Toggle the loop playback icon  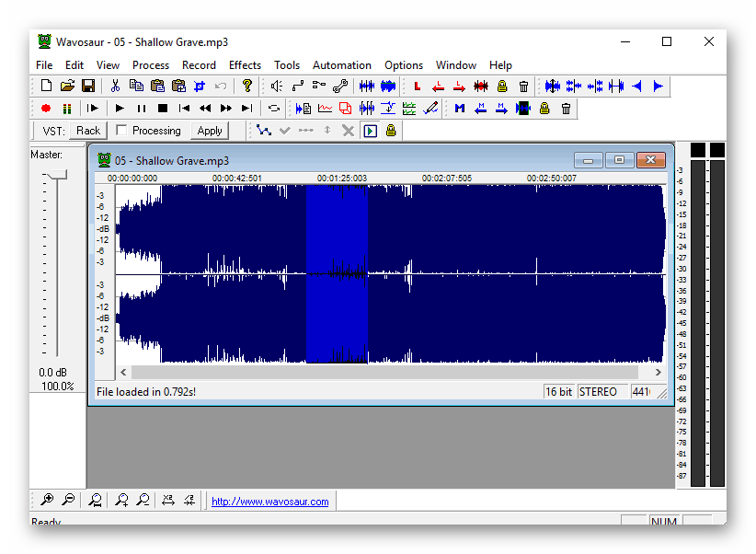tap(274, 109)
